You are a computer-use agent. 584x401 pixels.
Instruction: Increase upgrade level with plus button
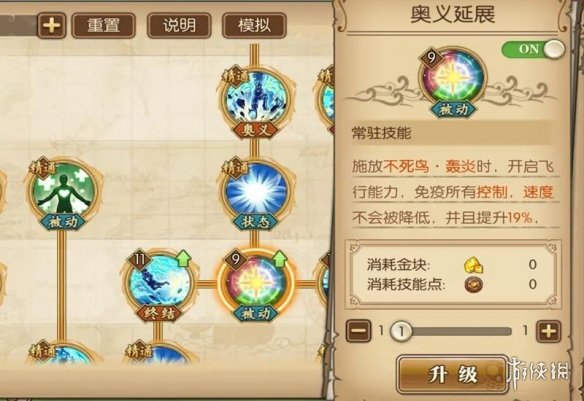tap(549, 331)
